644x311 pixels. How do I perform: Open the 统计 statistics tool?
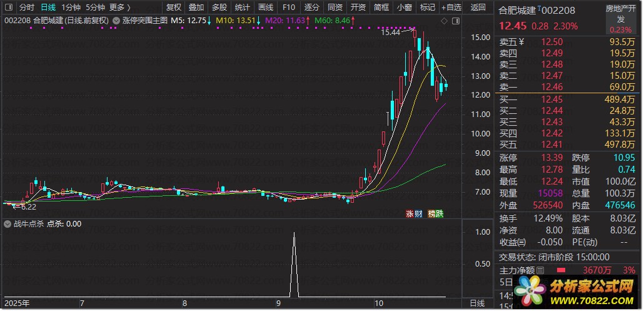click(x=243, y=7)
